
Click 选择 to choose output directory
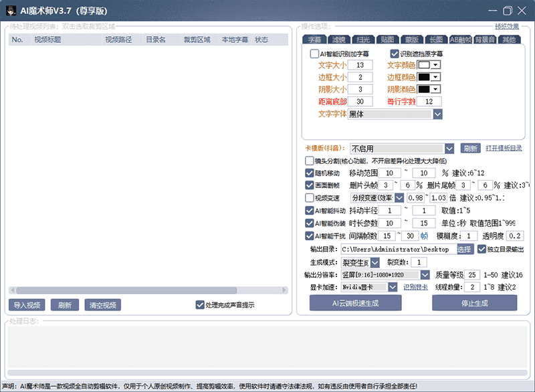point(464,250)
